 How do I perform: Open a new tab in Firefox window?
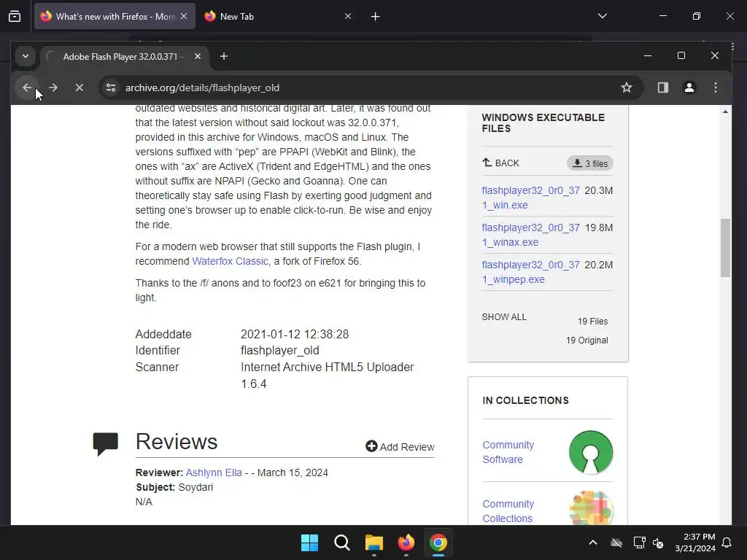[x=376, y=17]
